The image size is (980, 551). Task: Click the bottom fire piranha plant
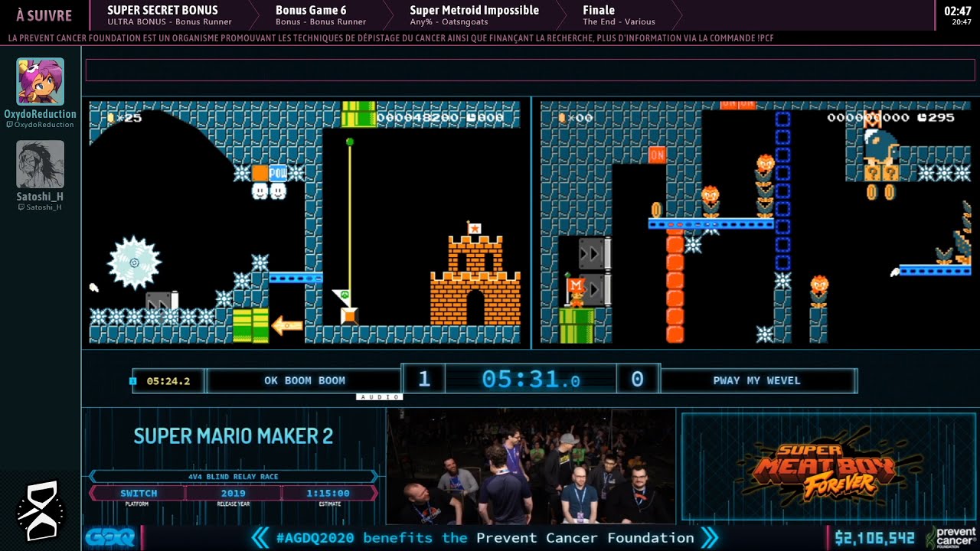coord(818,291)
